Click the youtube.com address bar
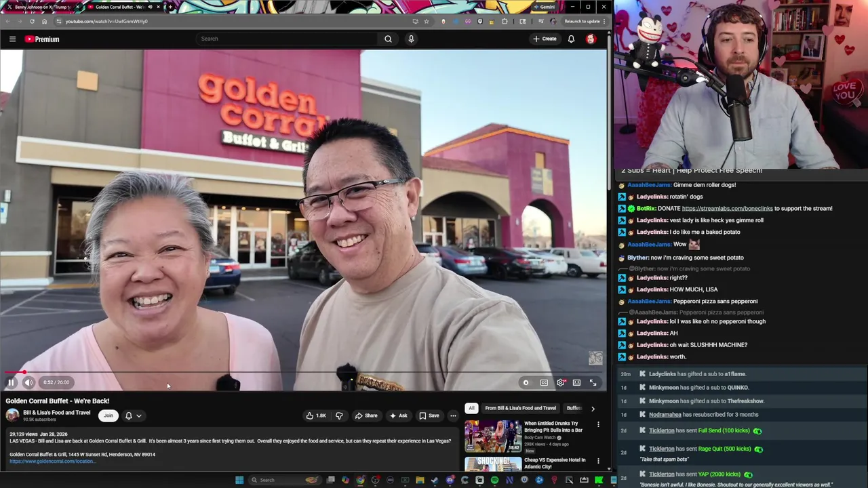Screen dimensions: 868x488 pyautogui.click(x=231, y=21)
